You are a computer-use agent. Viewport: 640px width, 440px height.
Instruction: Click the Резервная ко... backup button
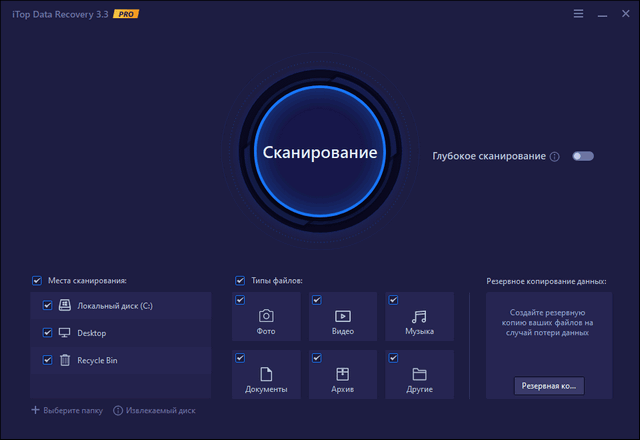pyautogui.click(x=549, y=385)
